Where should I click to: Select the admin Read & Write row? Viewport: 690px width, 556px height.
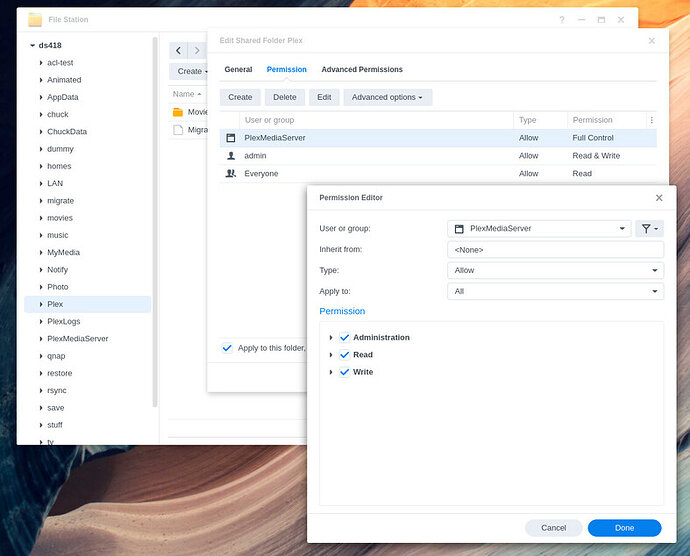coord(438,156)
